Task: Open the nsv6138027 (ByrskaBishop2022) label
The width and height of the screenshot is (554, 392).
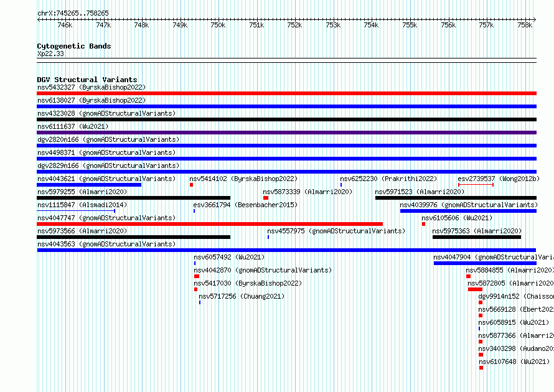Action: tap(92, 100)
